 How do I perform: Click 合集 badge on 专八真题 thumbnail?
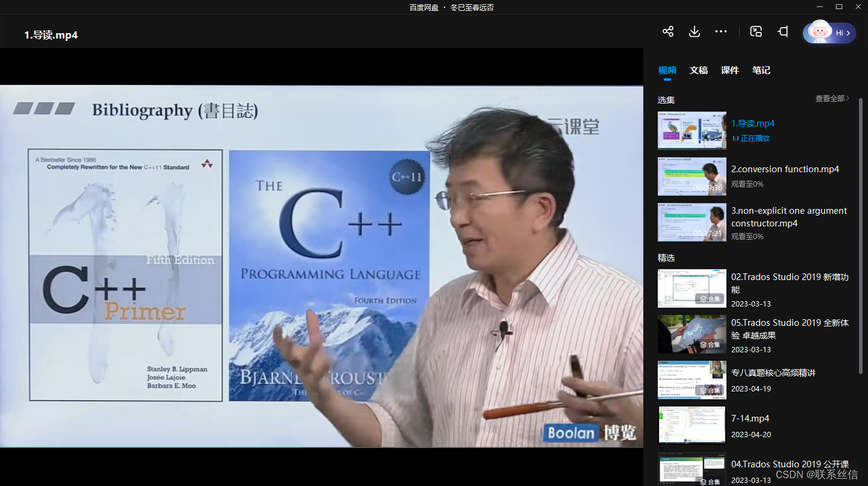click(x=710, y=390)
